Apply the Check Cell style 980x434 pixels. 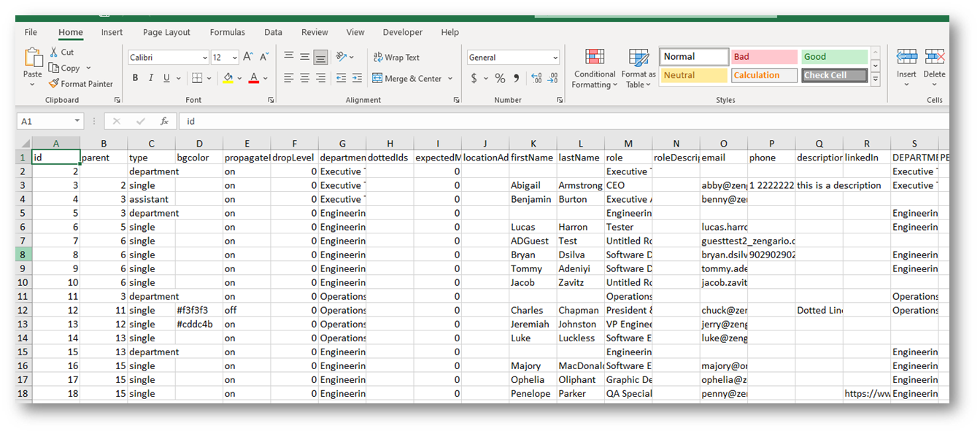click(x=834, y=75)
